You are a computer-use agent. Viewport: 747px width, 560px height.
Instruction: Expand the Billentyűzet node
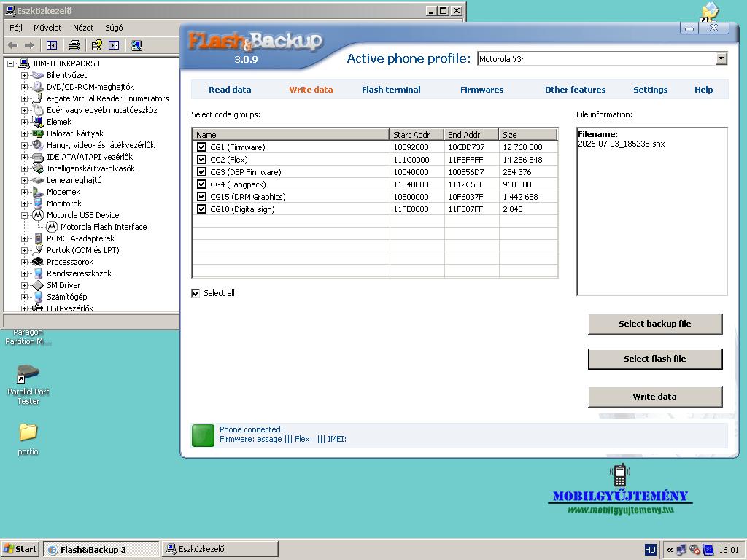[24, 75]
